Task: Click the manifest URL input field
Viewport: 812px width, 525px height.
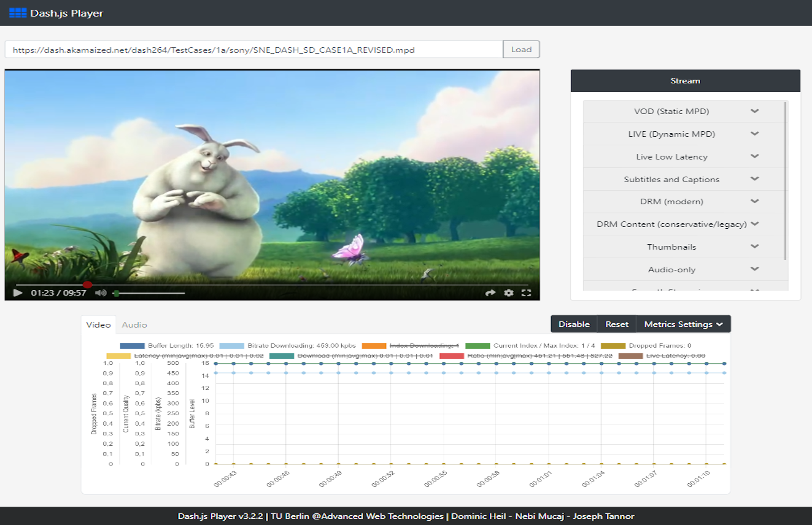Action: point(253,50)
